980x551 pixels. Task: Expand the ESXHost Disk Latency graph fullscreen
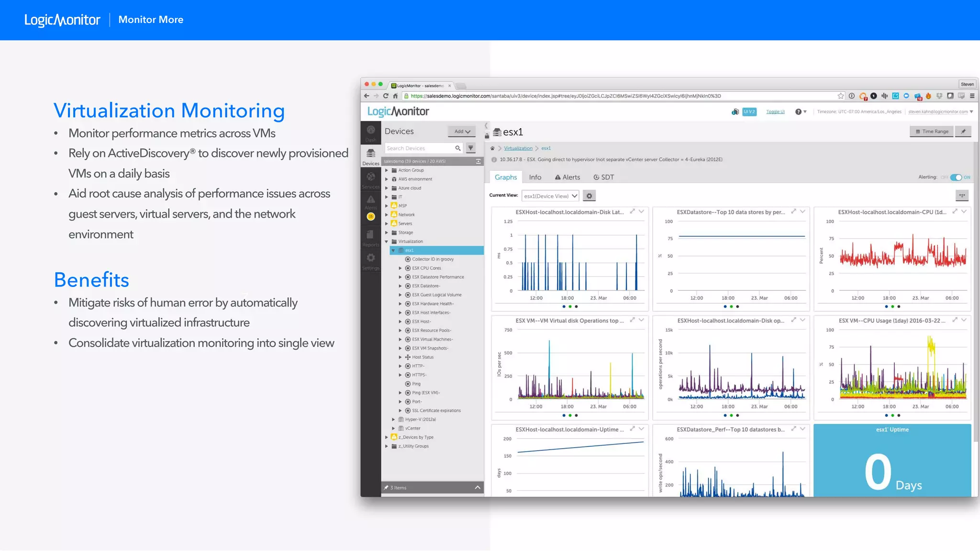tap(633, 211)
